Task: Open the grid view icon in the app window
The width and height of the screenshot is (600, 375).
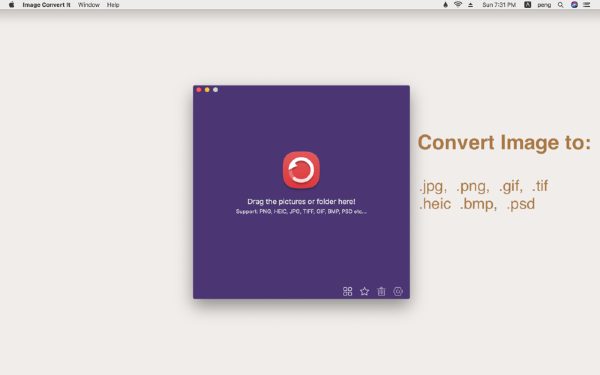Action: click(x=347, y=292)
